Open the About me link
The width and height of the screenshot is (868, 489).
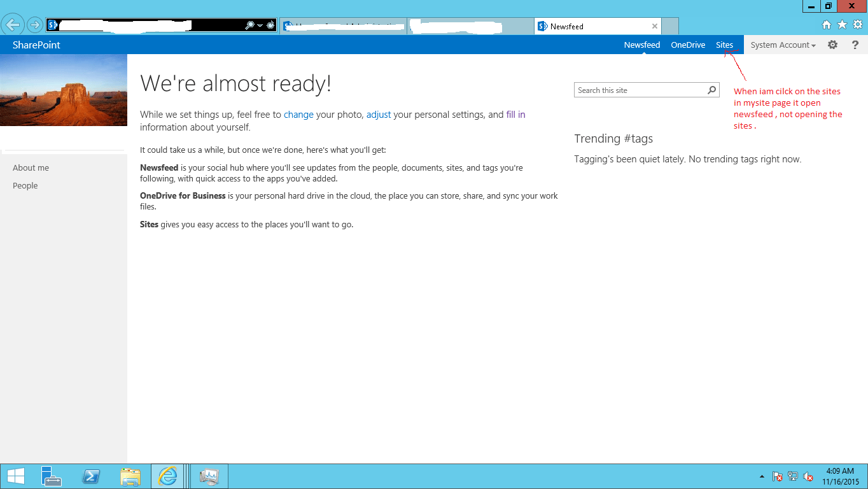coord(31,168)
